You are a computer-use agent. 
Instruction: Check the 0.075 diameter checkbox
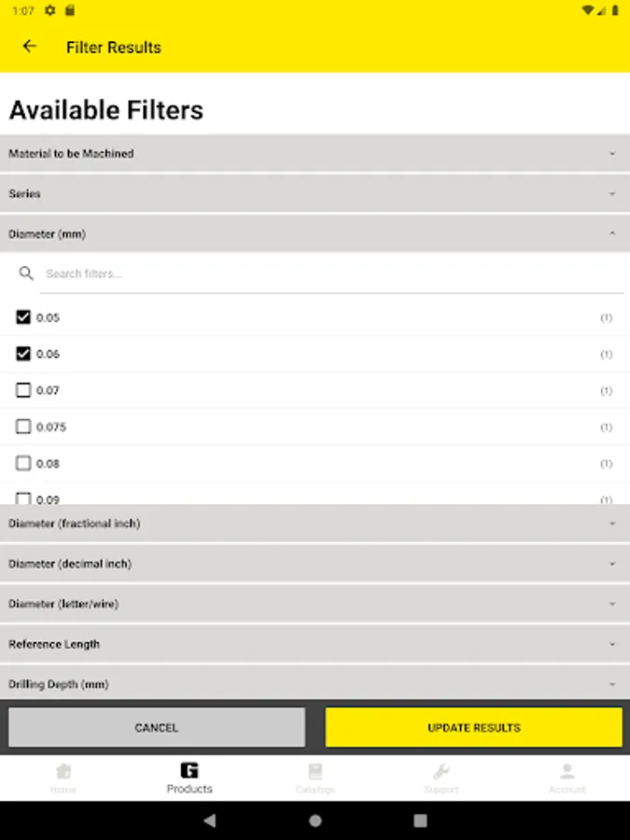23,427
